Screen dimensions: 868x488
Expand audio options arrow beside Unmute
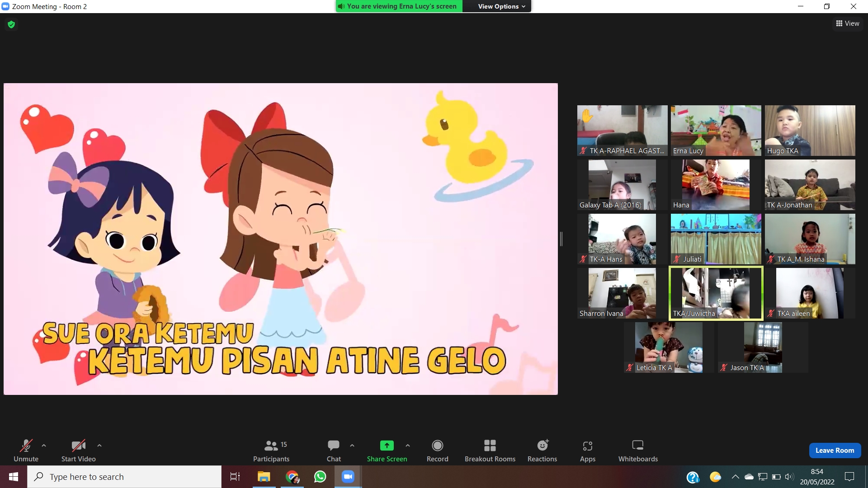pos(44,446)
